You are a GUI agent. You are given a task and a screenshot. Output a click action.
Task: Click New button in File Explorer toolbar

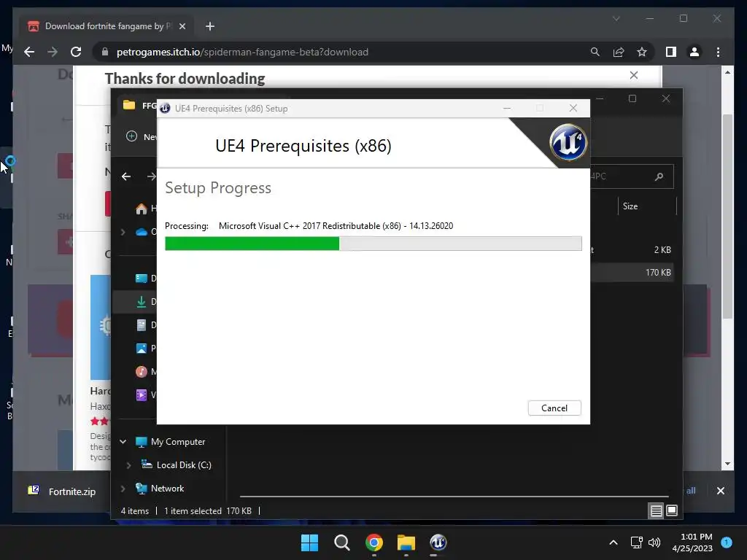point(141,136)
